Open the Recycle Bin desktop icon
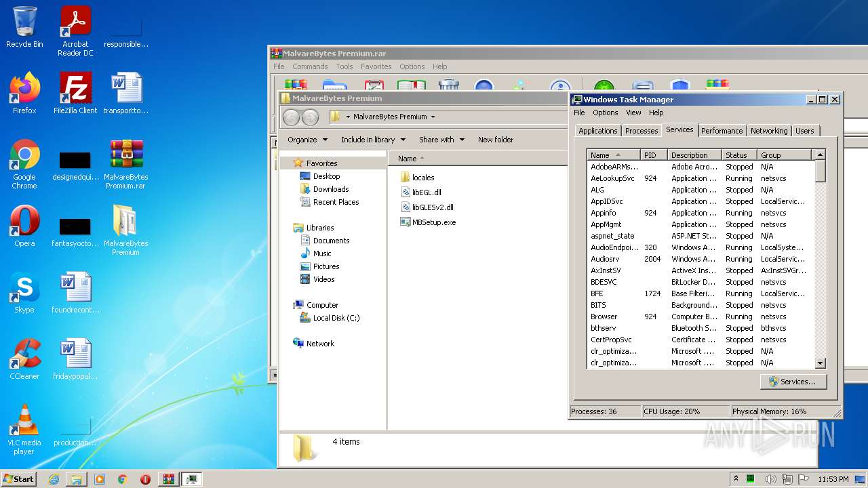 click(24, 27)
